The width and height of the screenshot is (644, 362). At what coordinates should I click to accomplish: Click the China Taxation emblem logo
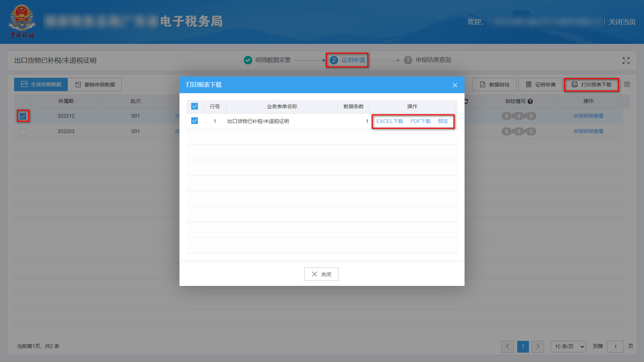[22, 20]
